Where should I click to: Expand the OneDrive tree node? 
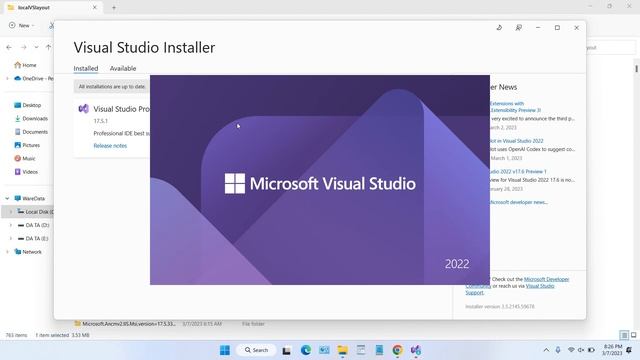click(x=7, y=78)
